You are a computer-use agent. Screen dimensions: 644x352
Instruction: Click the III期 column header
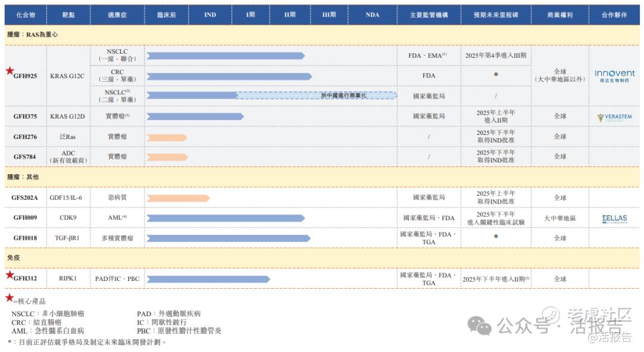[x=329, y=15]
